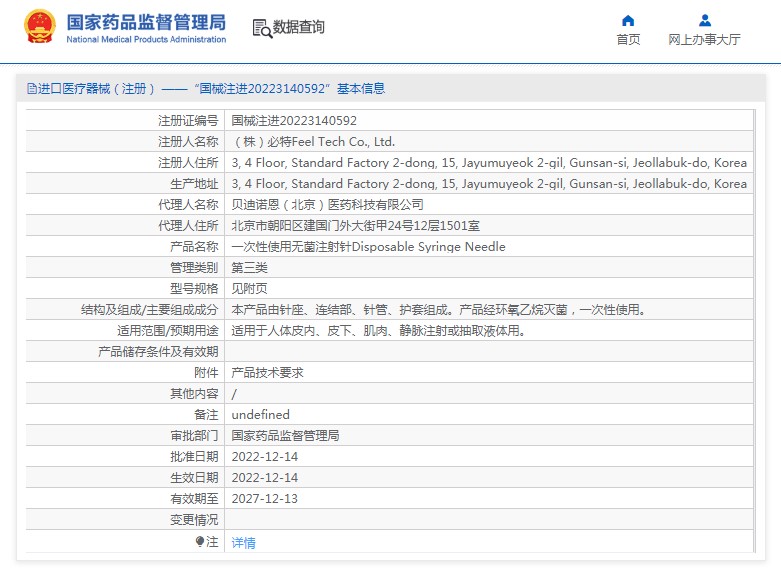This screenshot has height=571, width=781.
Task: Click the 生产地址 address value
Action: coord(489,184)
